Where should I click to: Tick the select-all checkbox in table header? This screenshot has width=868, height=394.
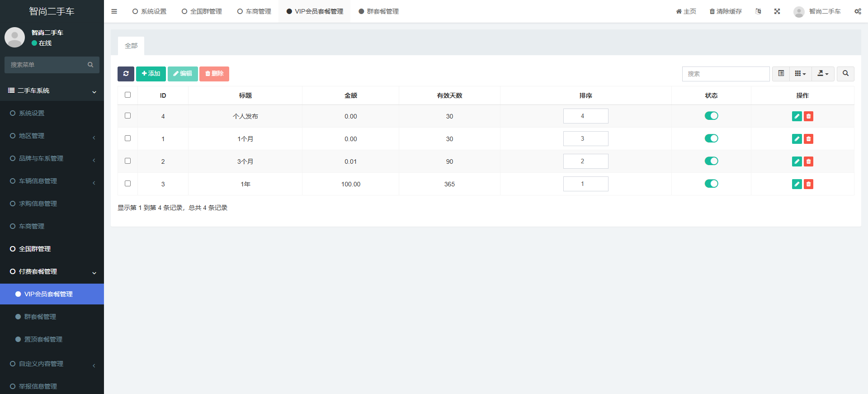127,95
